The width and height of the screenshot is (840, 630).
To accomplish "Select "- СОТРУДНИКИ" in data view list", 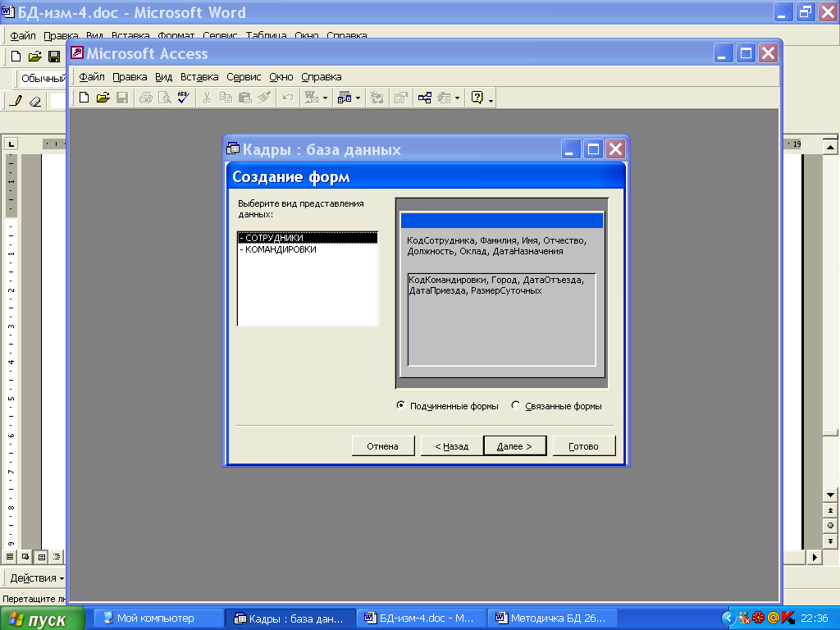I will point(308,238).
